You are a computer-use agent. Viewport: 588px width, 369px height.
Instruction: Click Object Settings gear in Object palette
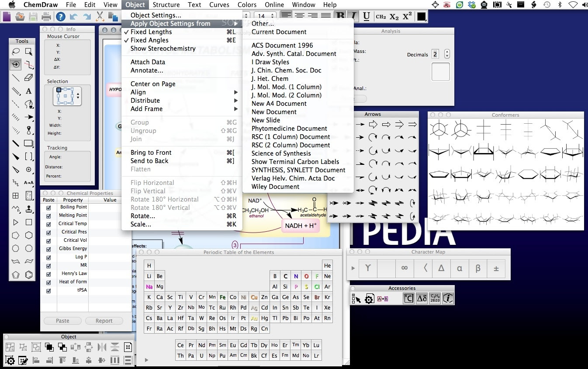[10, 361]
